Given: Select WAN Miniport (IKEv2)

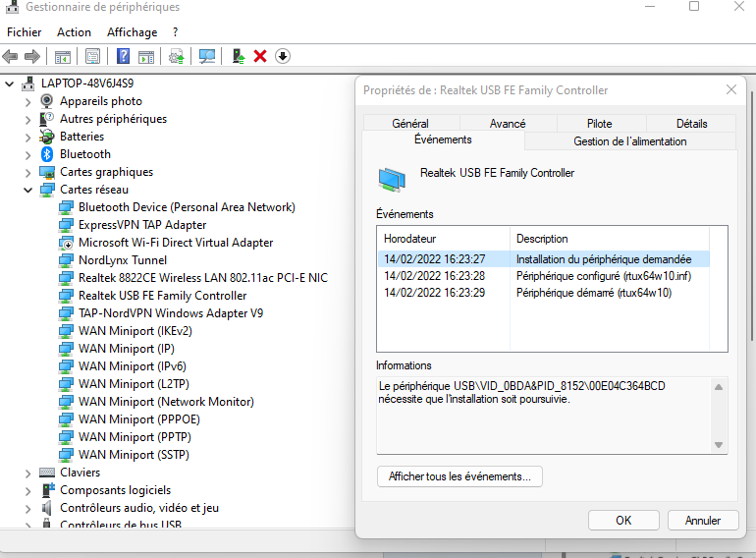Looking at the screenshot, I should (135, 331).
